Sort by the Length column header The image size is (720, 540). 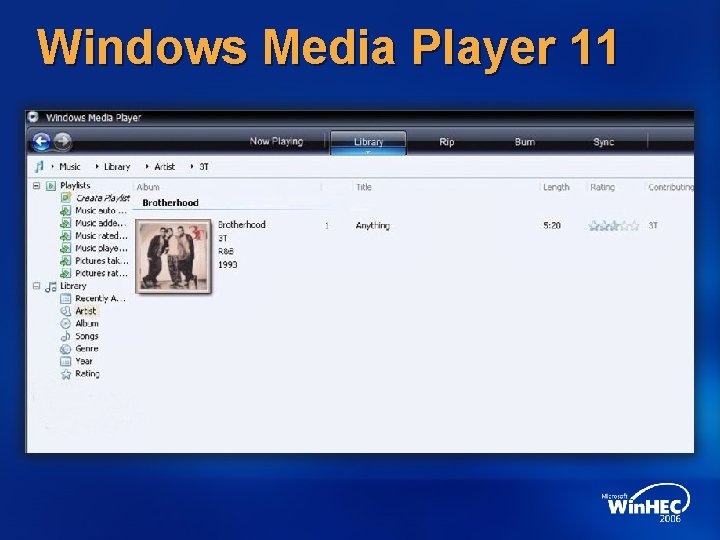coord(556,187)
